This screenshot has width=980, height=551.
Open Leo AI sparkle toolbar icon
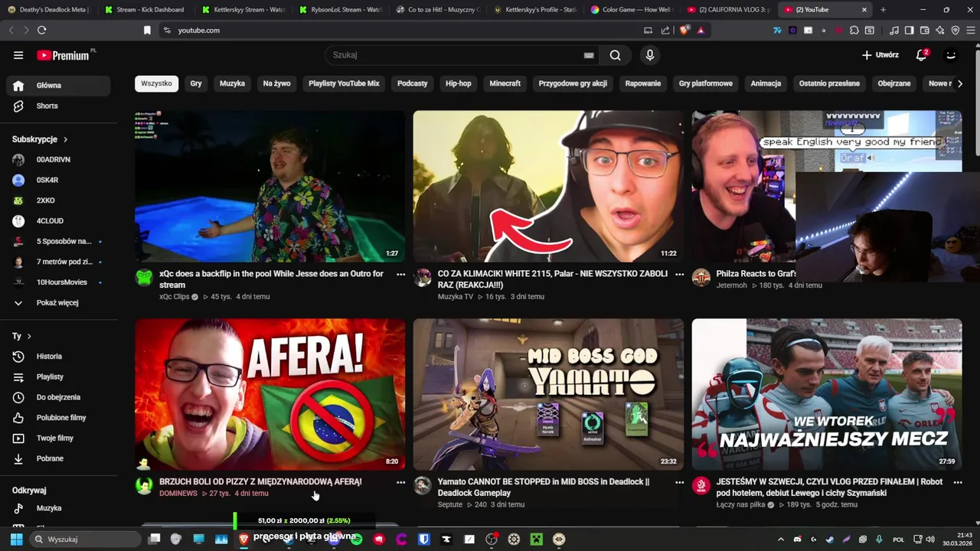[940, 31]
